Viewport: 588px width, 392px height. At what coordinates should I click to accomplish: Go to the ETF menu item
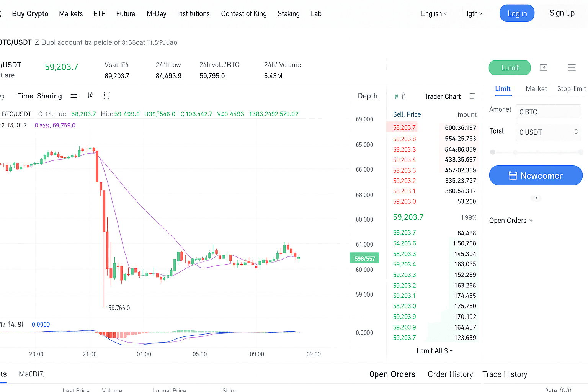click(x=99, y=14)
